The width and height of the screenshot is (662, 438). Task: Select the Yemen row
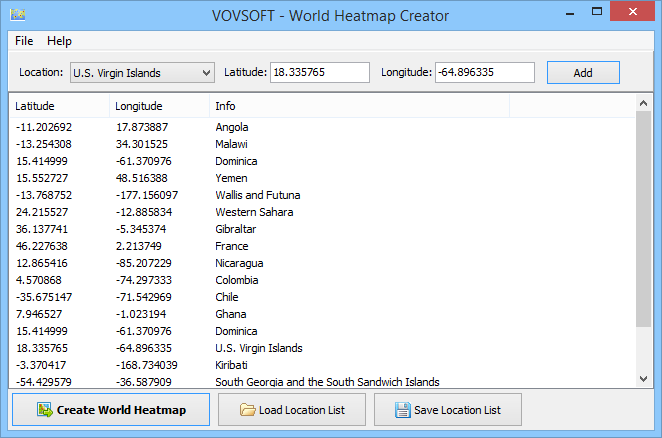(x=322, y=178)
